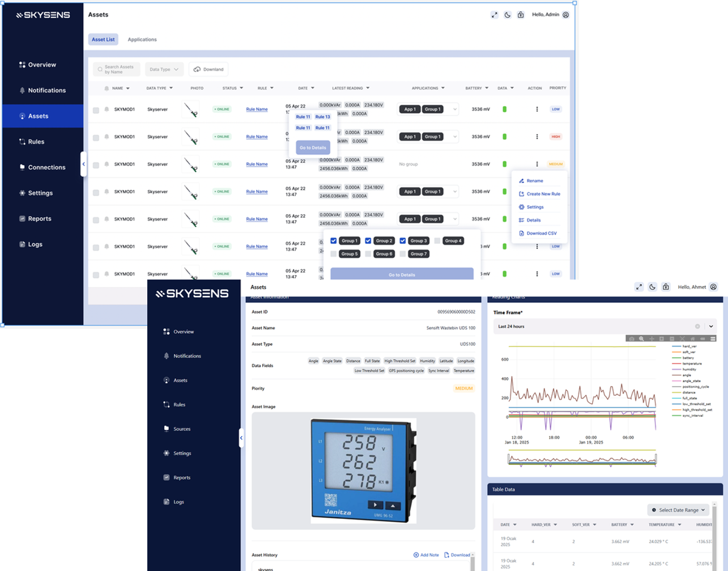Click the Add Note plus icon
Viewport: 728px width, 571px height.
416,555
